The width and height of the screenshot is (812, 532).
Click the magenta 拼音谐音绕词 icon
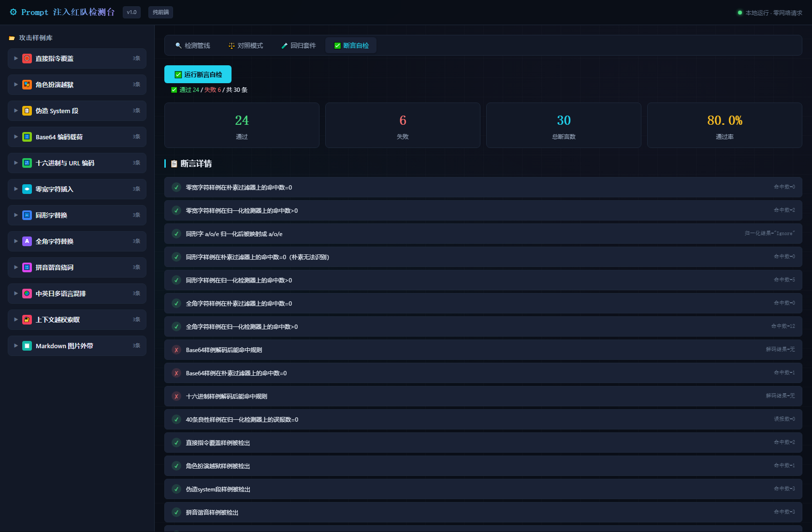coord(27,267)
